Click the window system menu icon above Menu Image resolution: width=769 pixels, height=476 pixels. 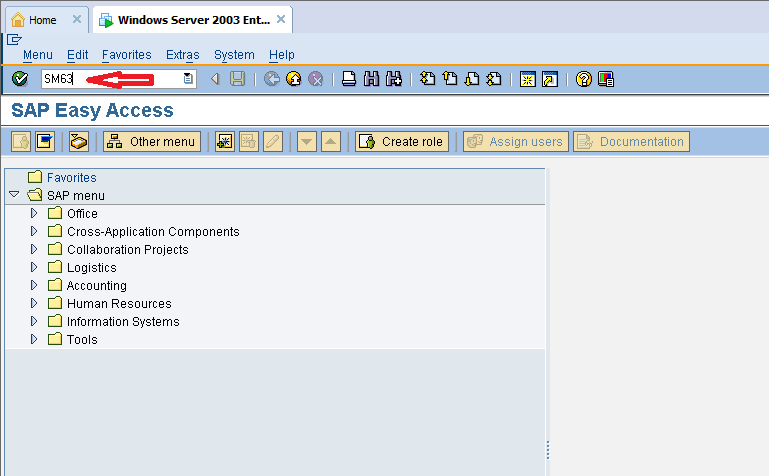(x=14, y=39)
